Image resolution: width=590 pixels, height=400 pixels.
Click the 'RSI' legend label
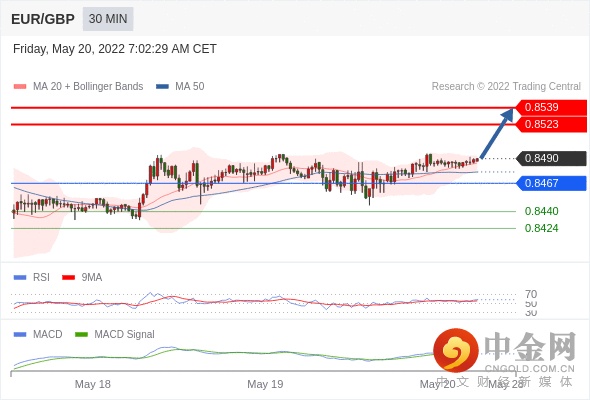point(41,278)
